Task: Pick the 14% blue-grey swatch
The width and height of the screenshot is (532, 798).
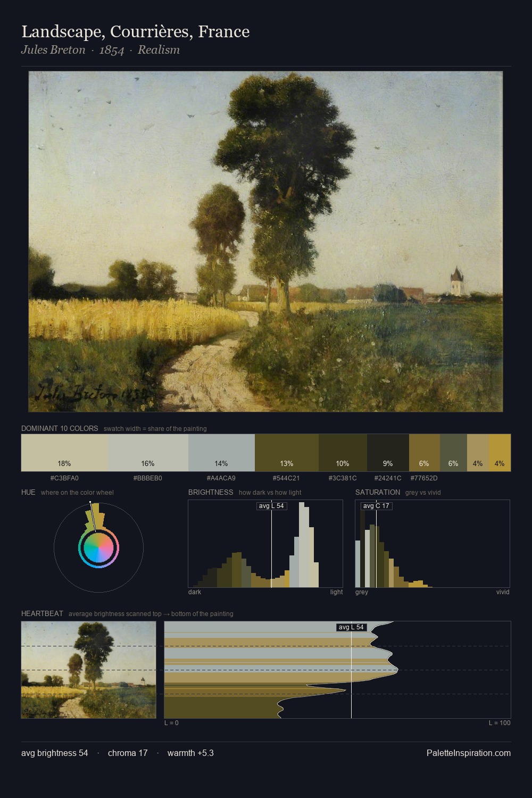Action: point(221,453)
